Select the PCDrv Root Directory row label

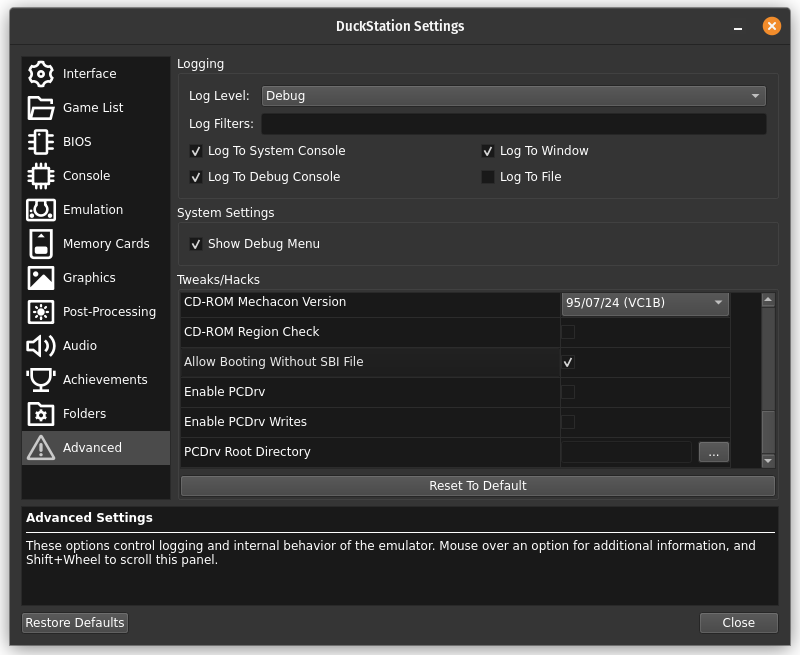[247, 452]
